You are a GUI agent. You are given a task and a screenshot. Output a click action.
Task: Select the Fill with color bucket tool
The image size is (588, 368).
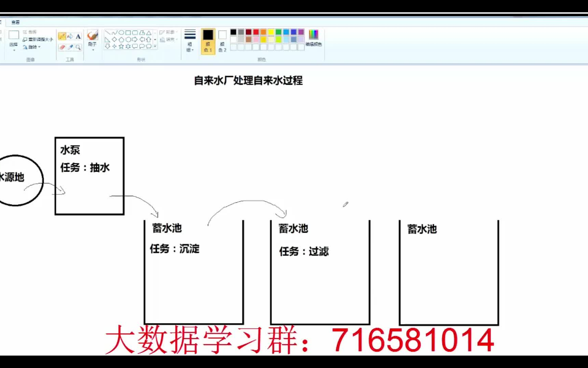(70, 36)
